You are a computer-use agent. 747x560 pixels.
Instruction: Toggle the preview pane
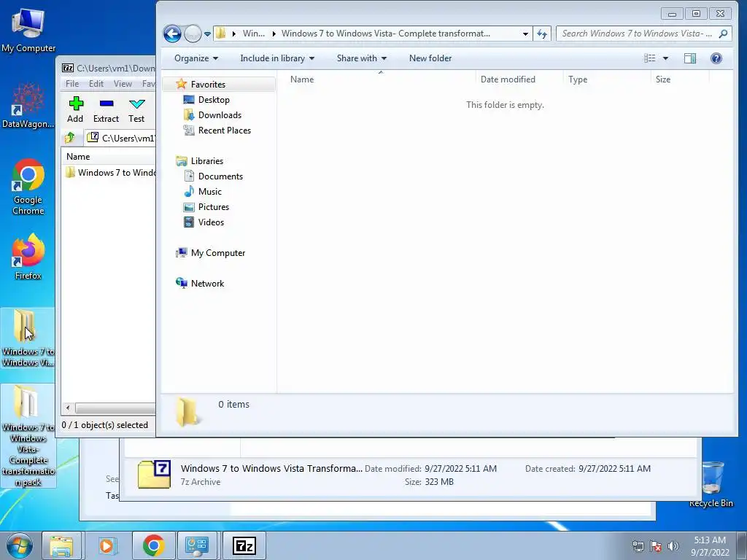[x=690, y=58]
